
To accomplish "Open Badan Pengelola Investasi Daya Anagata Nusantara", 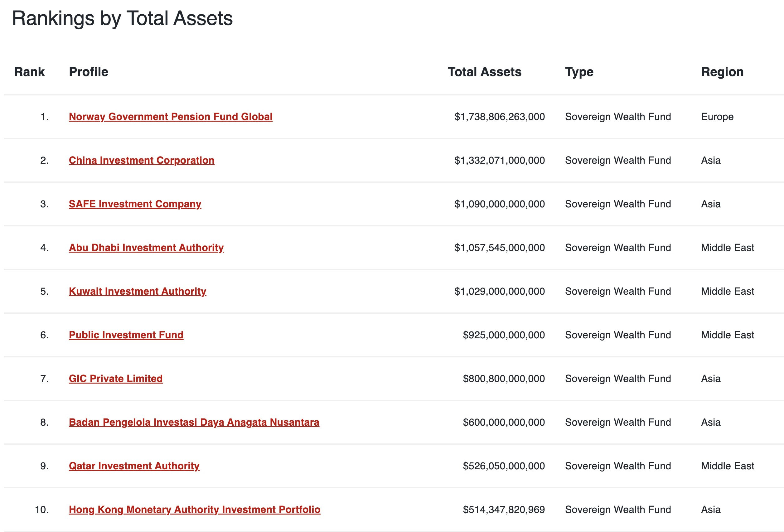I will click(194, 422).
